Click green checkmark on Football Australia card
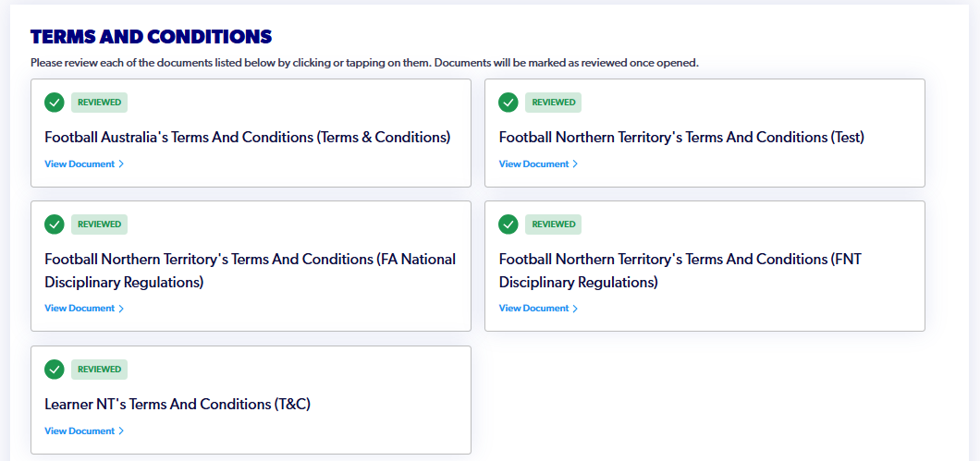This screenshot has width=980, height=461. [x=55, y=103]
